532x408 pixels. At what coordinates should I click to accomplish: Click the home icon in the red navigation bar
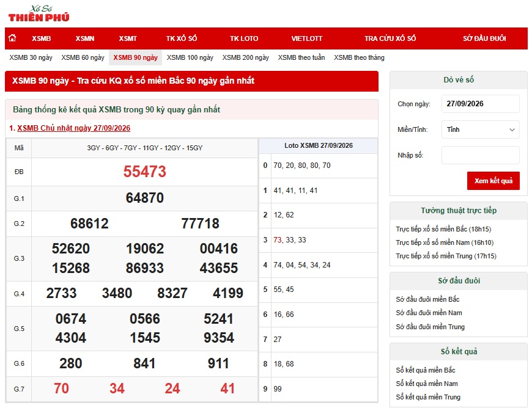click(13, 38)
